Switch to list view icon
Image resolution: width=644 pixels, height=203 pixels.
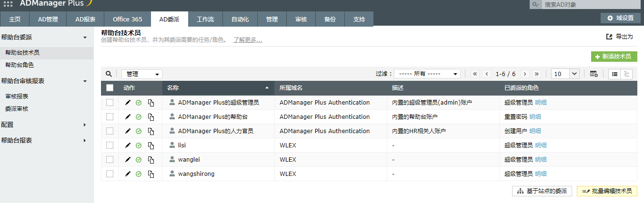[615, 74]
